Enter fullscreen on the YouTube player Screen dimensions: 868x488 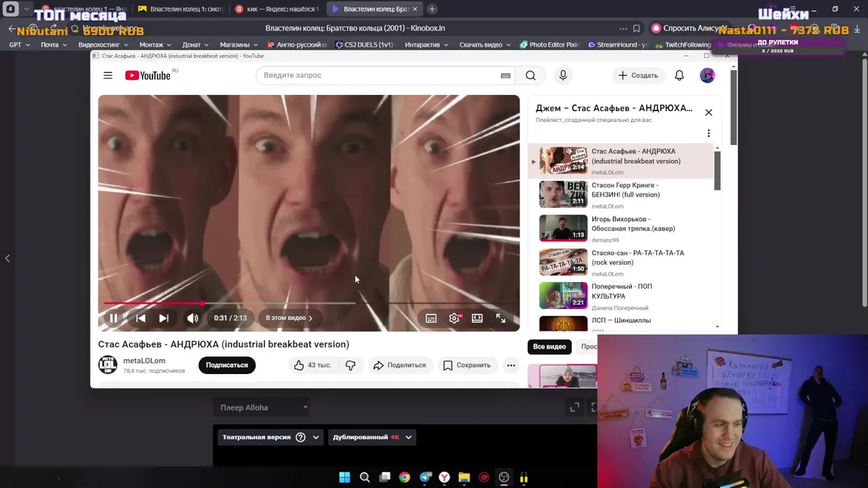click(x=500, y=318)
